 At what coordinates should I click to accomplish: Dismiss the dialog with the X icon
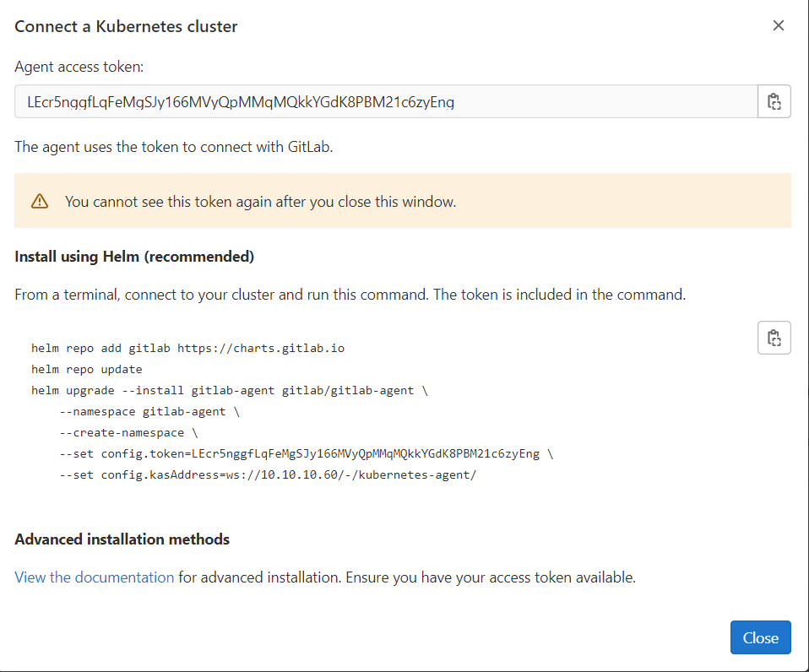tap(778, 25)
